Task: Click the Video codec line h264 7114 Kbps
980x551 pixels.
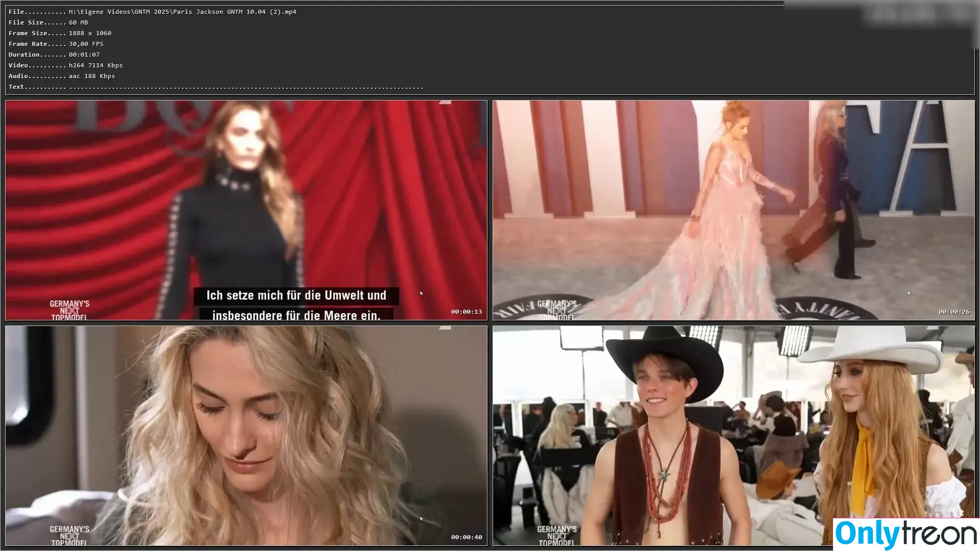Action: 95,65
